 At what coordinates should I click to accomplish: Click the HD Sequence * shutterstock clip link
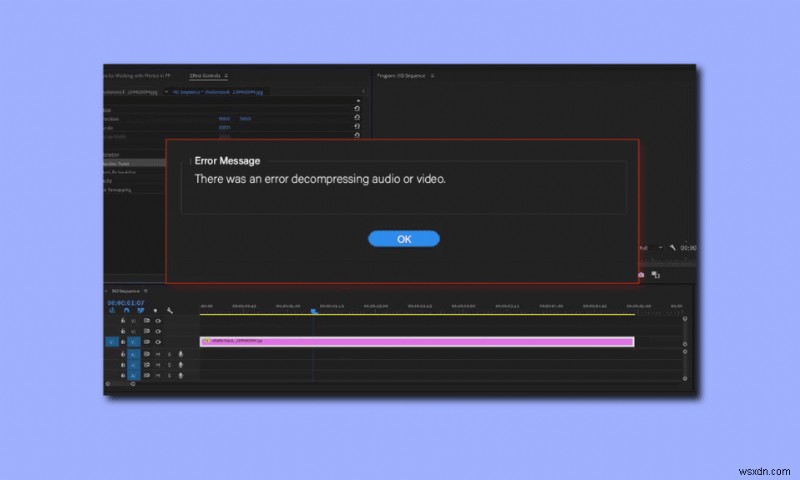click(x=218, y=92)
